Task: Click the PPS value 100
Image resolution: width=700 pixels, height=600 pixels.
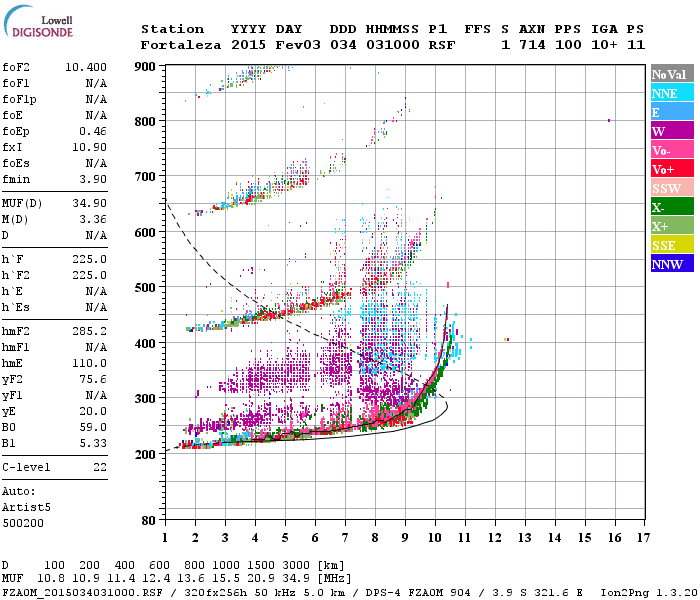Action: tap(568, 45)
